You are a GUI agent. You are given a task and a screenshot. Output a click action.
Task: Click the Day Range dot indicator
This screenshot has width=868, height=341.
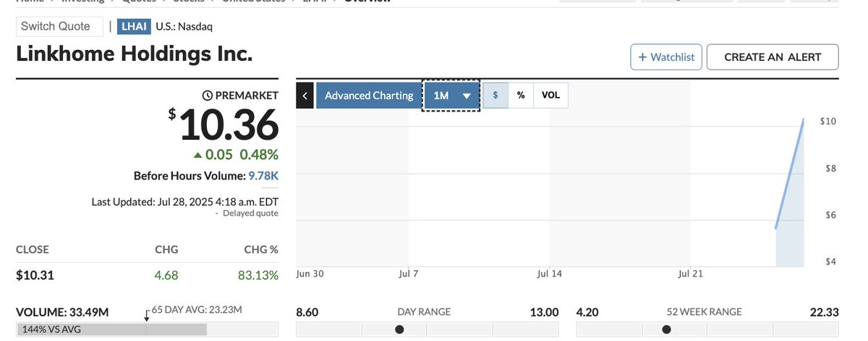[x=399, y=329]
